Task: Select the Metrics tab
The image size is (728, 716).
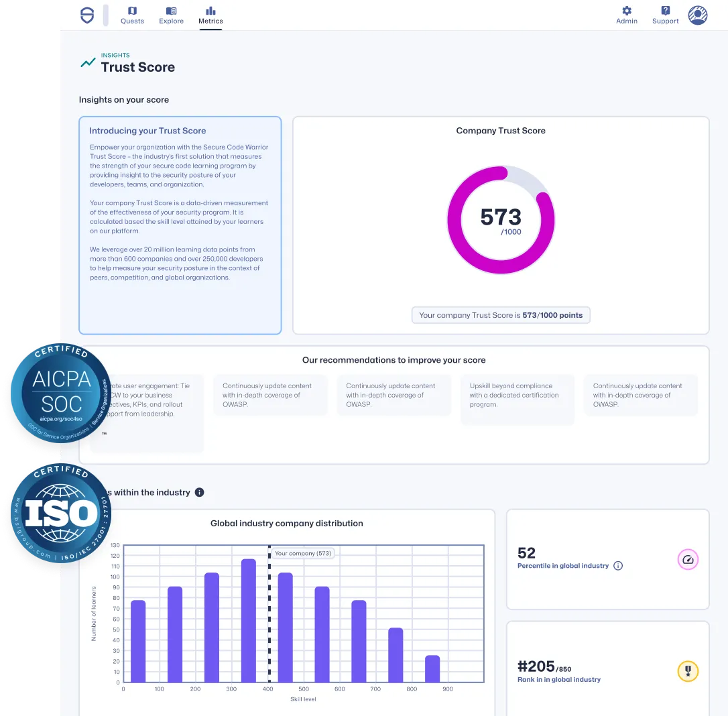Action: [x=210, y=15]
